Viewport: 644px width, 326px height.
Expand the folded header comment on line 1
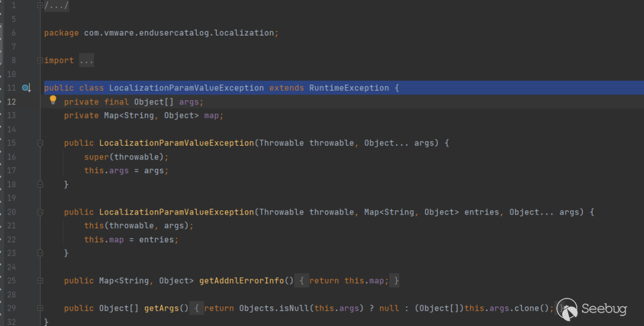(x=41, y=5)
